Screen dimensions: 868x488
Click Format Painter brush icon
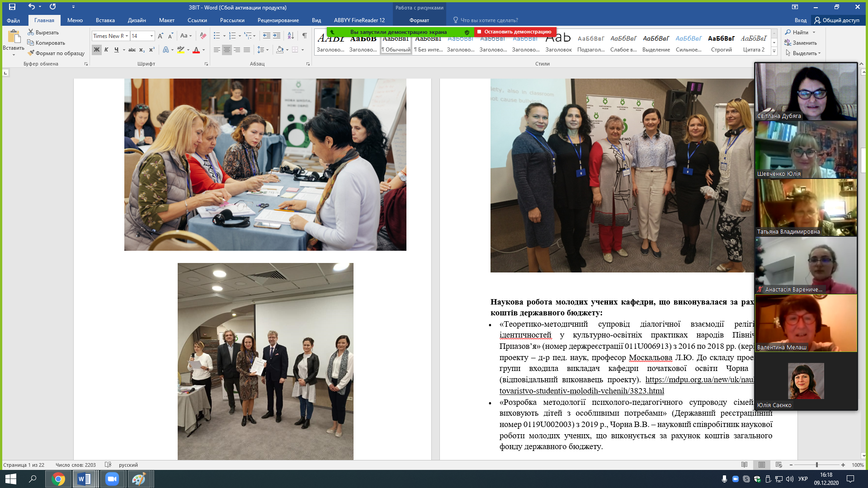(x=31, y=53)
